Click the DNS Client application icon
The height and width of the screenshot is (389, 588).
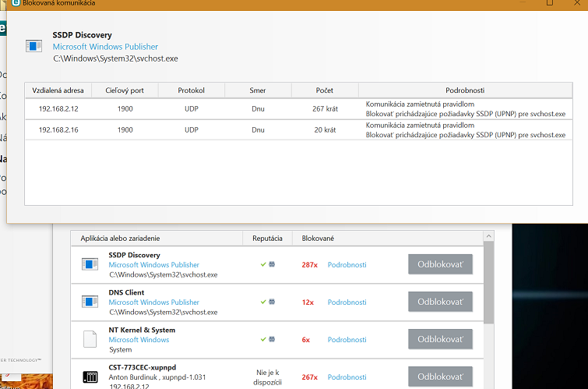(x=90, y=302)
